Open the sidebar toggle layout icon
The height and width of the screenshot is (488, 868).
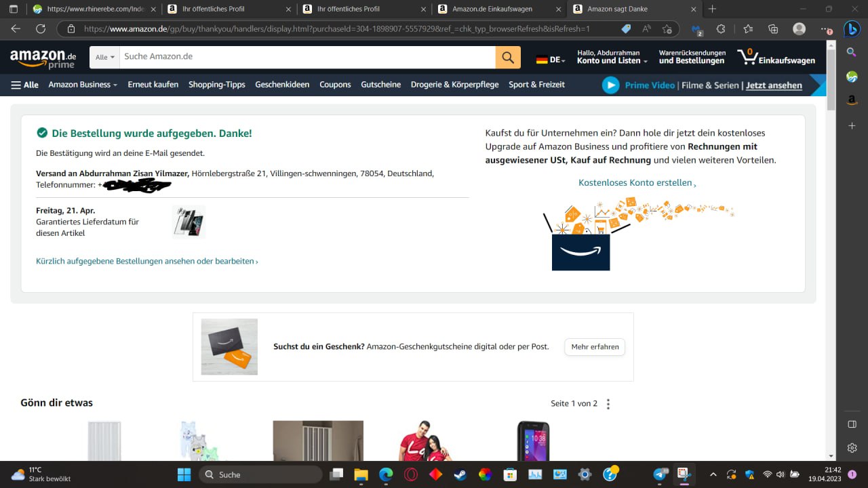click(x=852, y=424)
